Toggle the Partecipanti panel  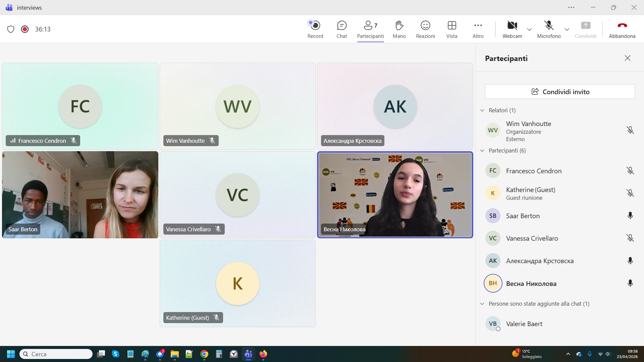[370, 29]
